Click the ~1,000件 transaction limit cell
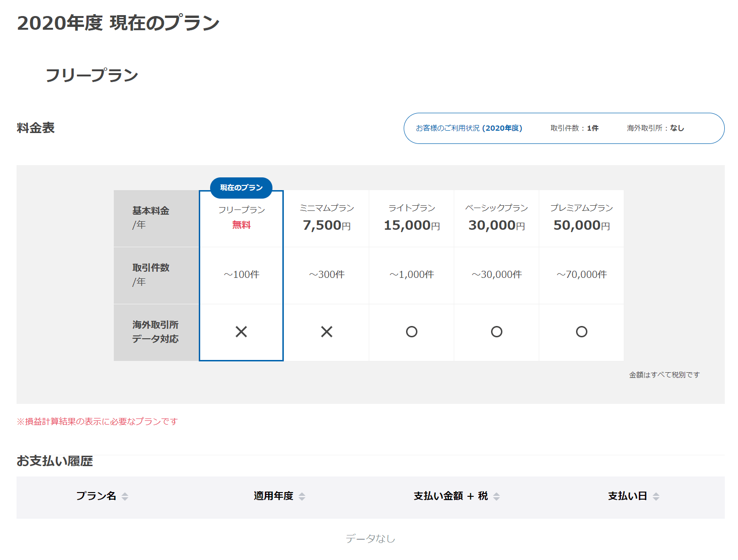The image size is (738, 560). 412,275
